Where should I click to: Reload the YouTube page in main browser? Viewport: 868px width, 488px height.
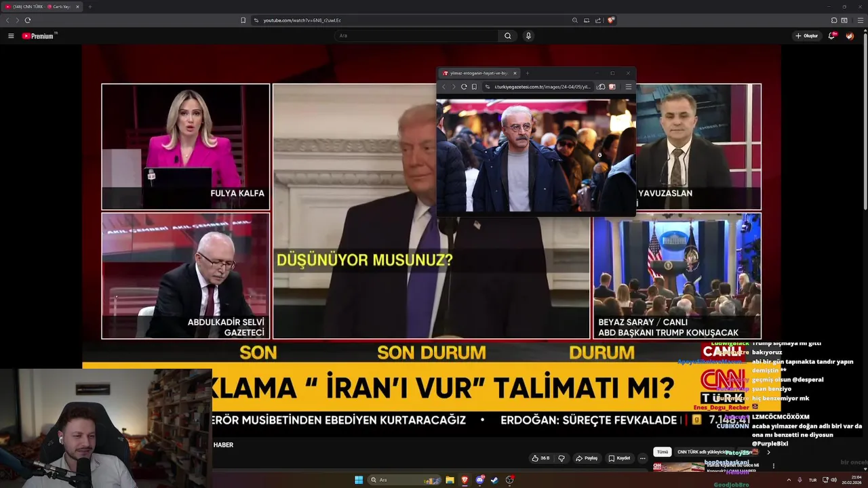click(x=27, y=20)
